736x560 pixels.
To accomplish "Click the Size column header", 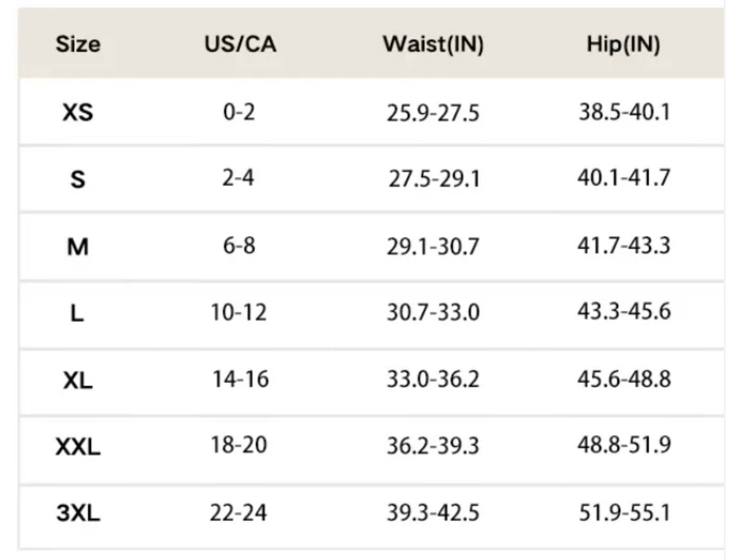I will 78,44.
